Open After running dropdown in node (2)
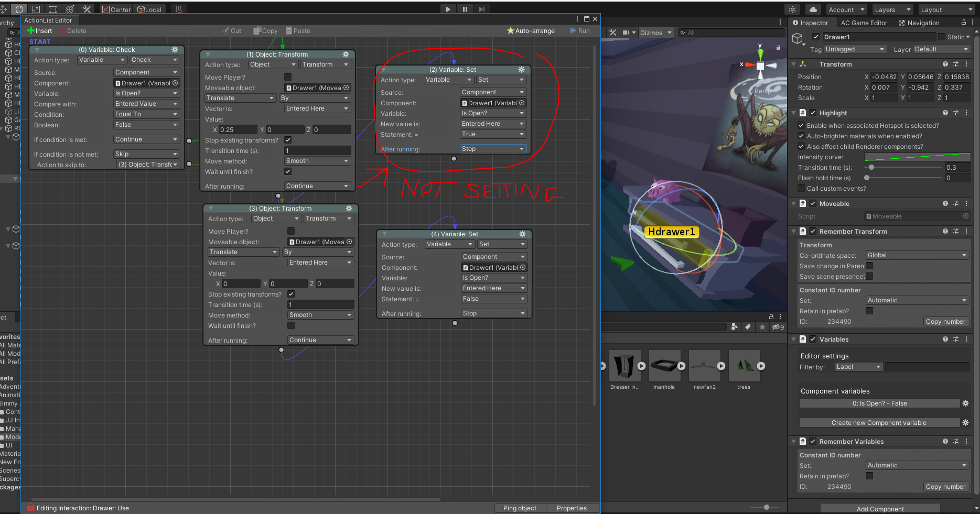 tap(492, 149)
